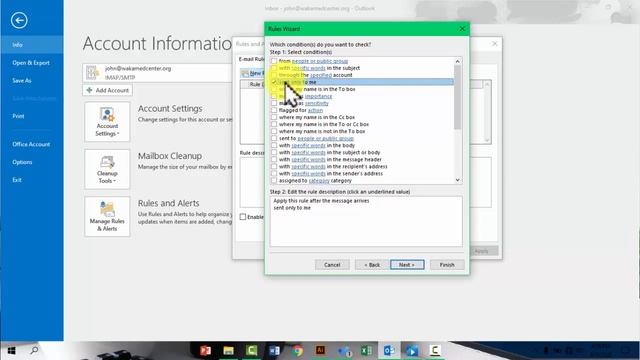Click 'sent only to me' text in rule description

point(292,208)
